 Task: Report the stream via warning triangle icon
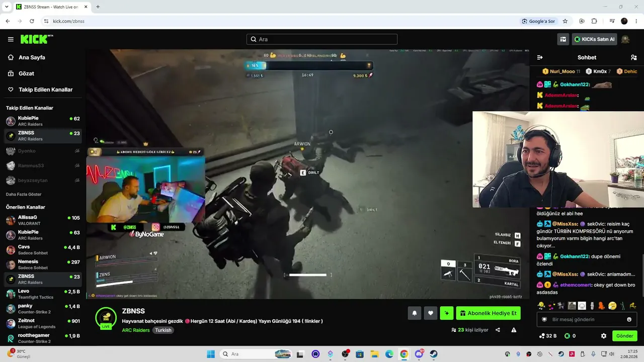click(514, 330)
